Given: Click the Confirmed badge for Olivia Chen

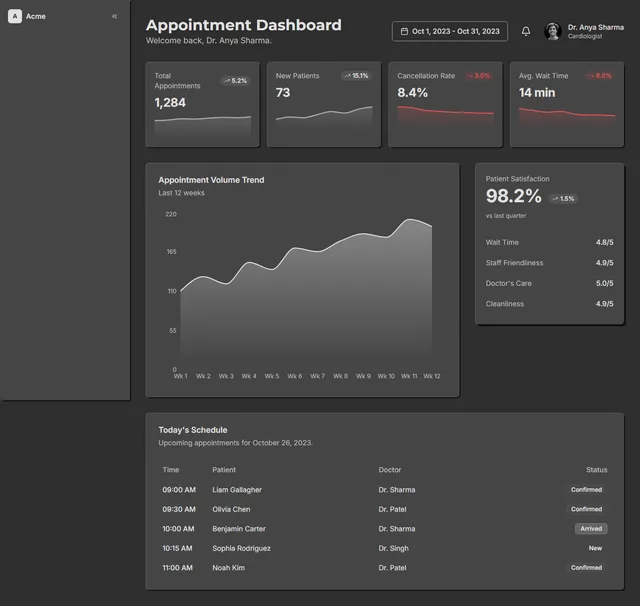Looking at the screenshot, I should [x=587, y=509].
